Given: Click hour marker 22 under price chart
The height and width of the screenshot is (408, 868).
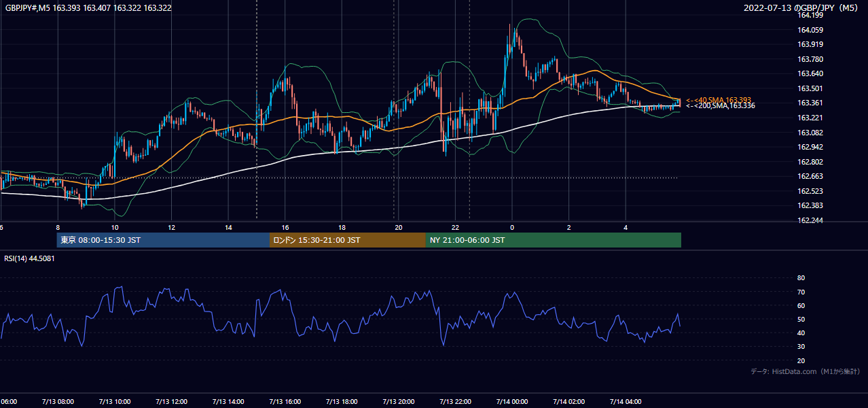Looking at the screenshot, I should [455, 227].
